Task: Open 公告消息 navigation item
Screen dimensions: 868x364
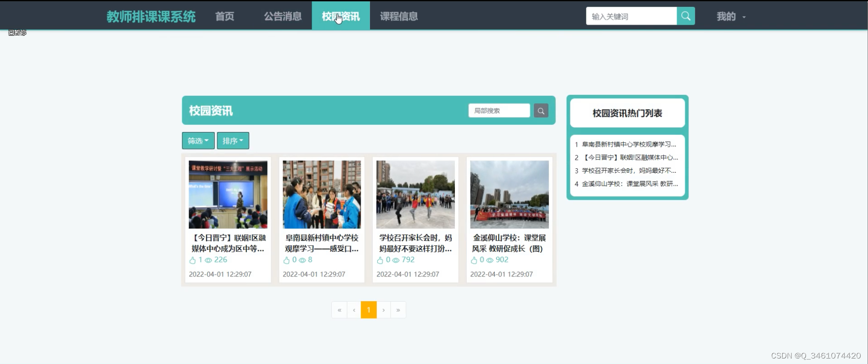Action: point(283,17)
